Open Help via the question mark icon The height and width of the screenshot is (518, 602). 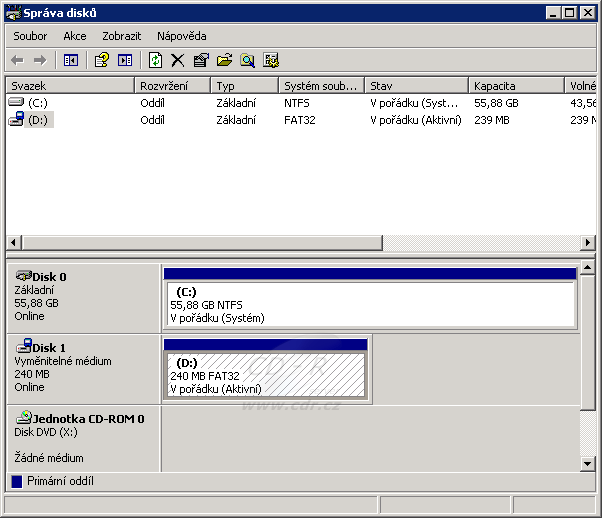(101, 60)
